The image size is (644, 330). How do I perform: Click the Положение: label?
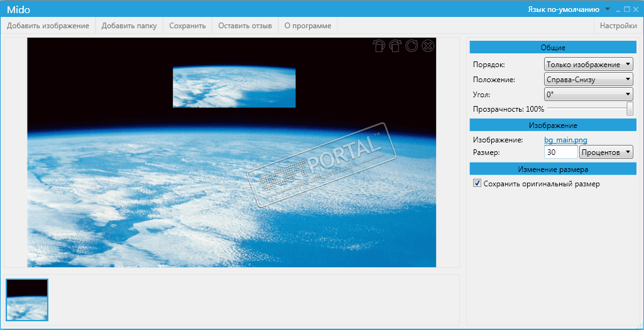pyautogui.click(x=494, y=80)
